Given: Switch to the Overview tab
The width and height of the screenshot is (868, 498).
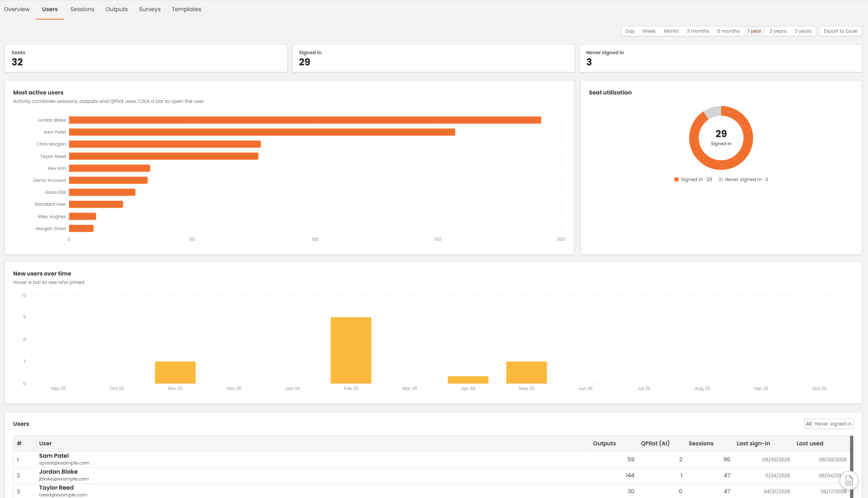Looking at the screenshot, I should point(17,9).
